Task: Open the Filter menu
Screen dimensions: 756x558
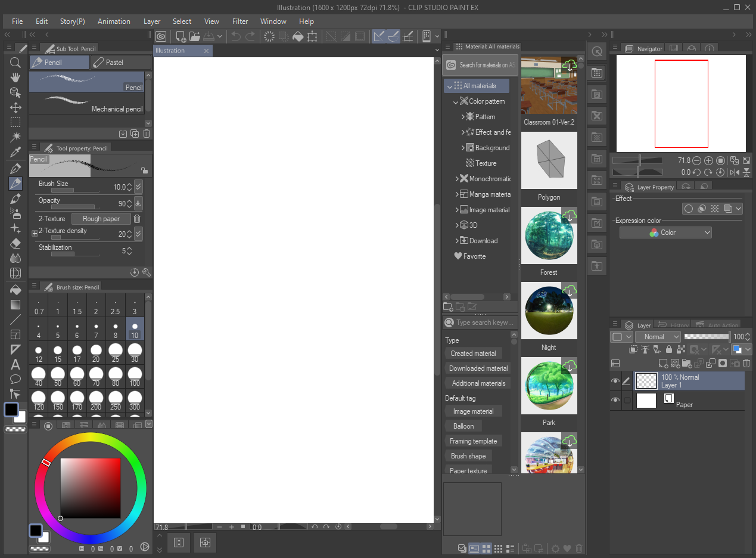Action: [x=240, y=21]
